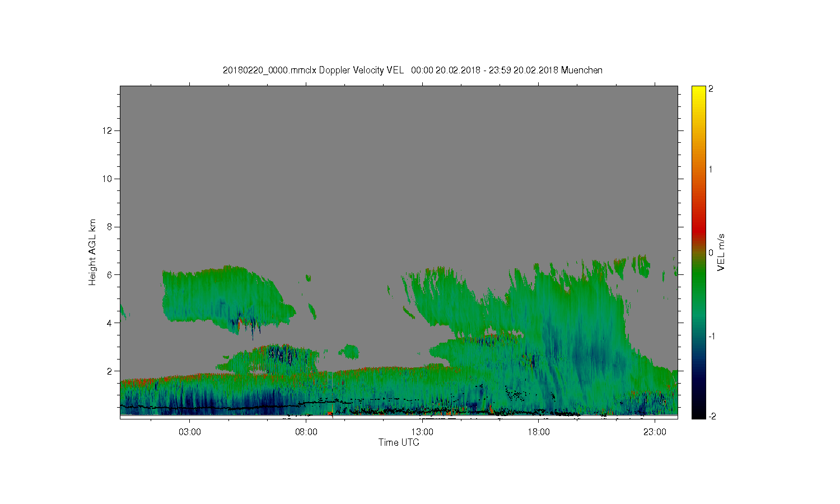Image resolution: width=840 pixels, height=504 pixels.
Task: Click the height tick label 8
Action: (x=110, y=227)
